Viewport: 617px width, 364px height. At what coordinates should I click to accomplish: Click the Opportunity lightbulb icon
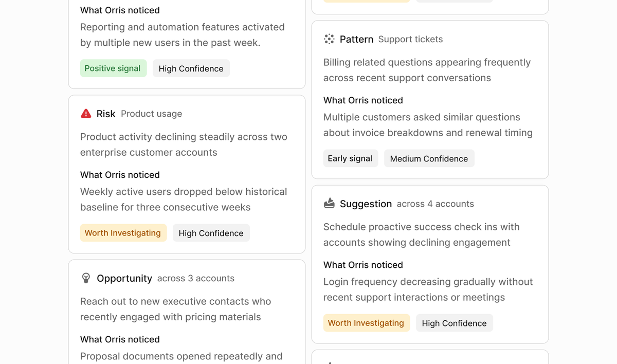point(86,278)
